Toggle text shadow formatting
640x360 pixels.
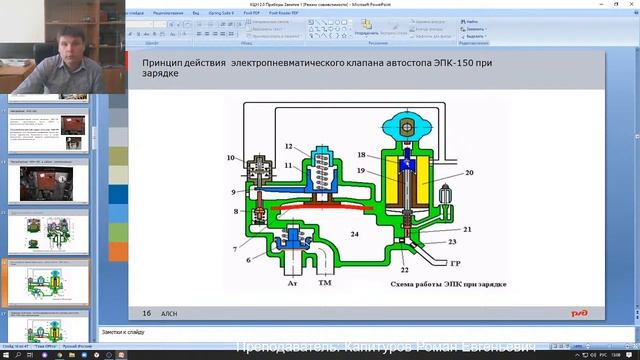154,34
